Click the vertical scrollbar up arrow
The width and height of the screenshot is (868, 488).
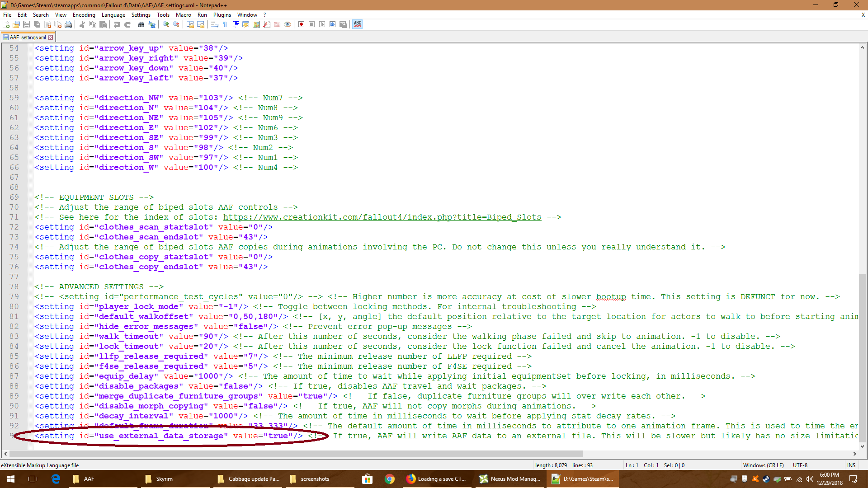click(x=862, y=47)
